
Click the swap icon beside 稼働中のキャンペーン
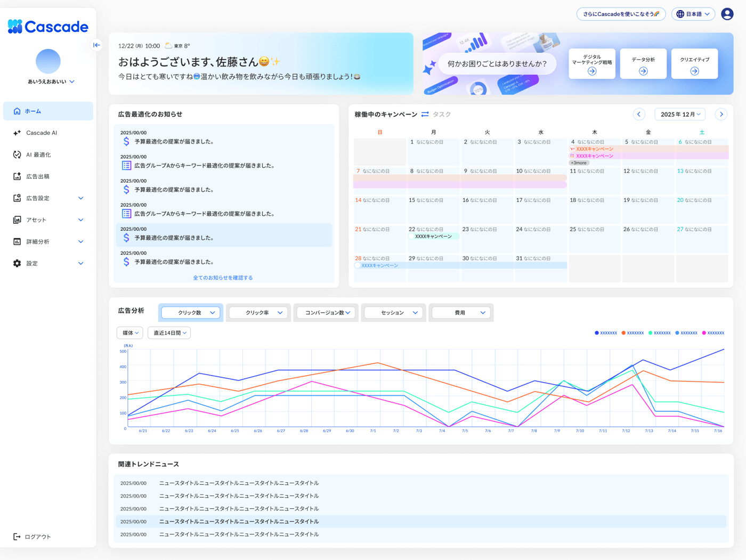tap(425, 115)
